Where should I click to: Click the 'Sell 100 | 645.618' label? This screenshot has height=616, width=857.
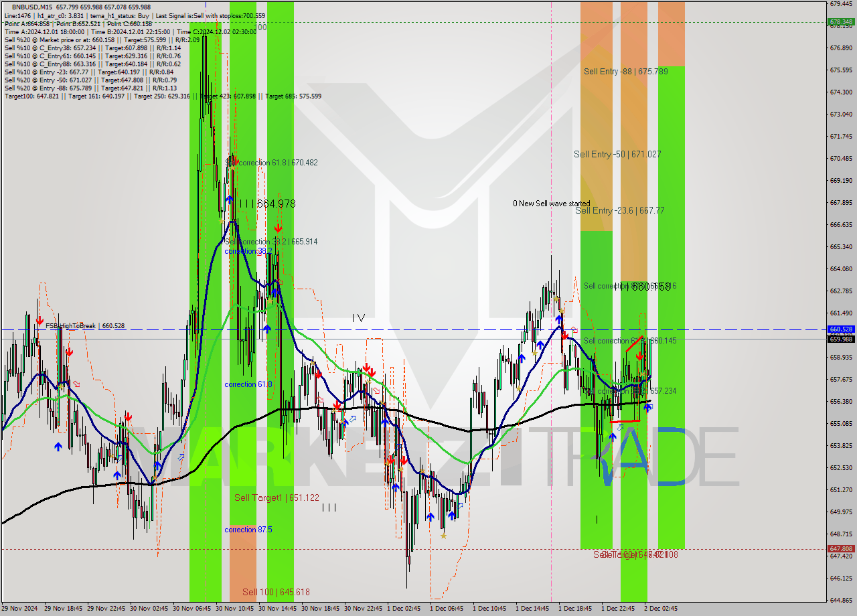click(276, 592)
